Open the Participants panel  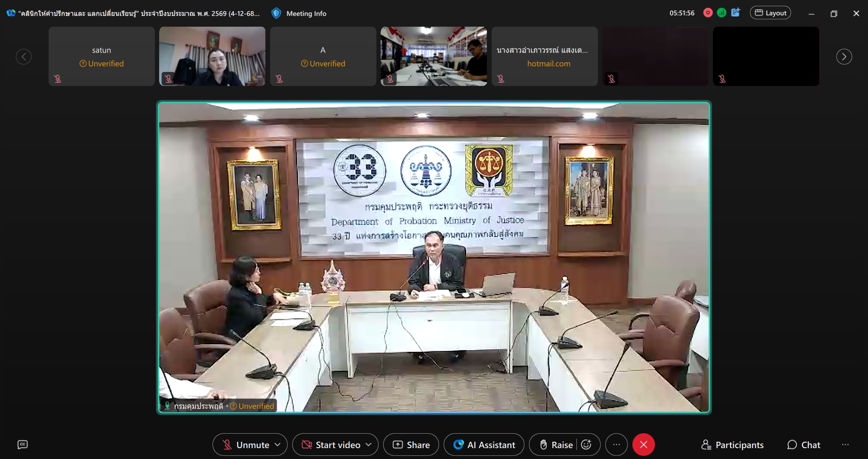[x=732, y=445]
